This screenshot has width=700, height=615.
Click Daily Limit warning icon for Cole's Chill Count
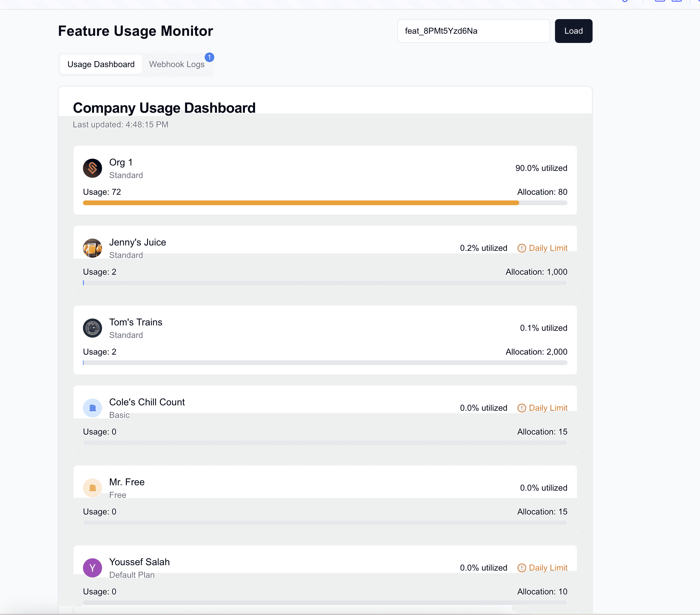[521, 408]
